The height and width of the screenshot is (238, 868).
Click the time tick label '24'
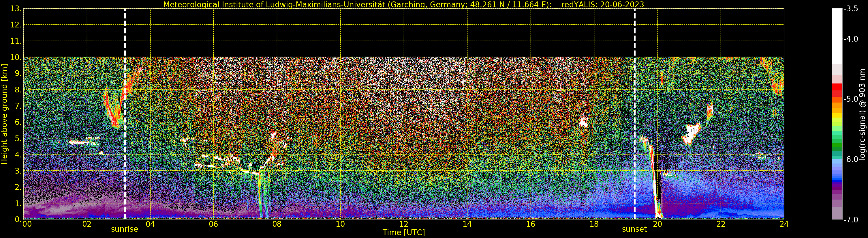[784, 224]
